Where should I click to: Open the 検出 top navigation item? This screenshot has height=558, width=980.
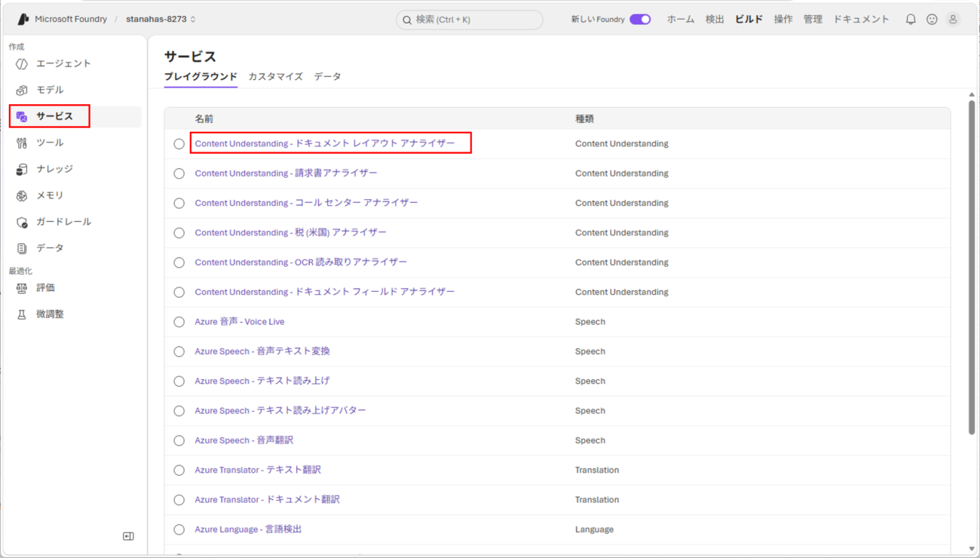tap(715, 20)
